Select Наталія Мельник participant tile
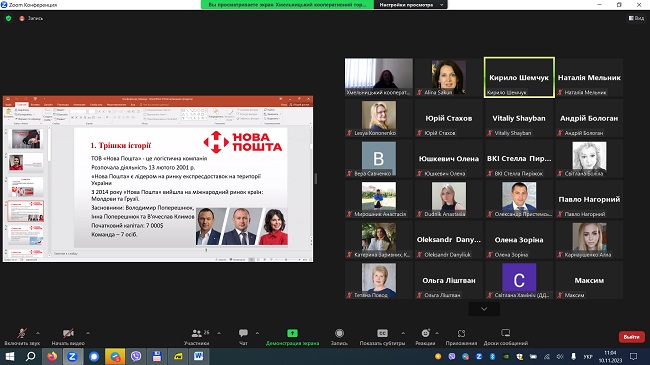Viewport: 650px width, 365px height. (589, 78)
